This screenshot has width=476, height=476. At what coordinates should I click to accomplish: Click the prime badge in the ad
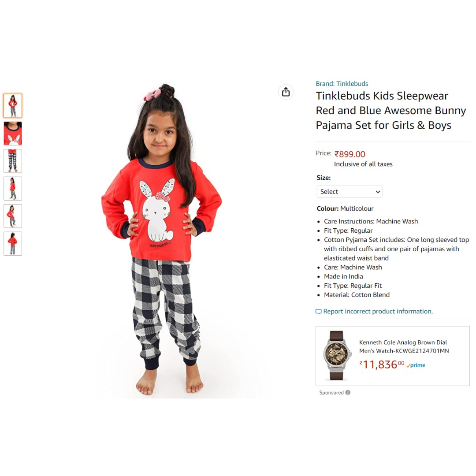[x=416, y=365]
